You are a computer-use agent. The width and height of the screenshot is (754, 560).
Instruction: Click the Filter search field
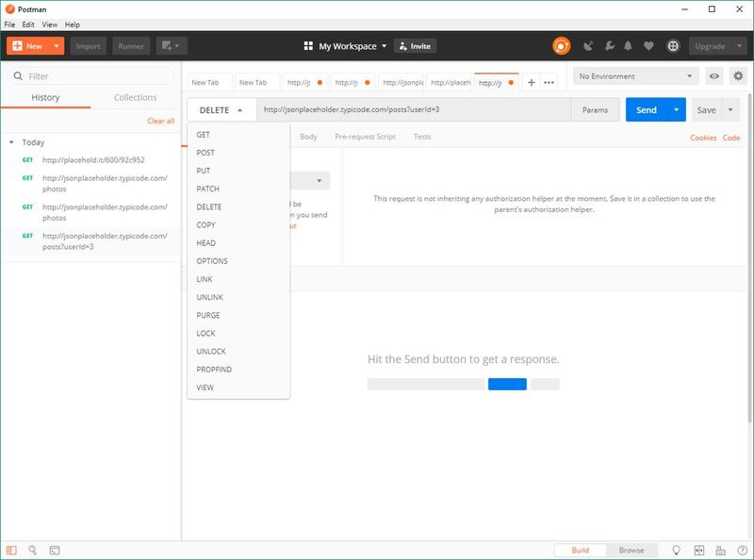(x=90, y=76)
